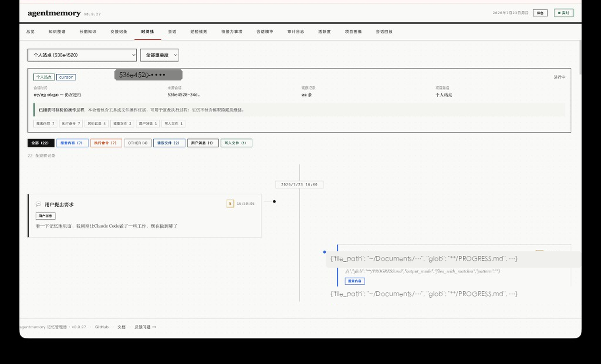Viewport: 601px width, 364px height.
Task: Click the 用户消息 tag in the user entry
Action: coord(45,216)
